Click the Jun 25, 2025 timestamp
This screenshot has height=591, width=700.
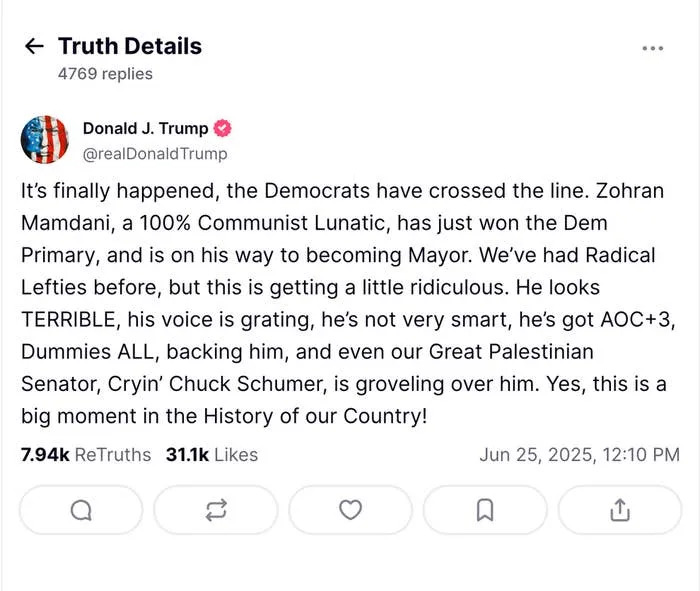click(579, 455)
